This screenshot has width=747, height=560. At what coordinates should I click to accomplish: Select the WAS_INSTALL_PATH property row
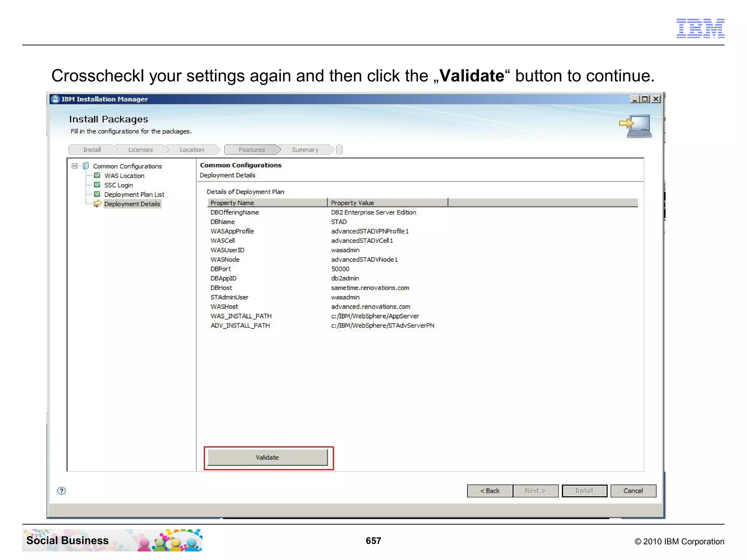tap(422, 316)
